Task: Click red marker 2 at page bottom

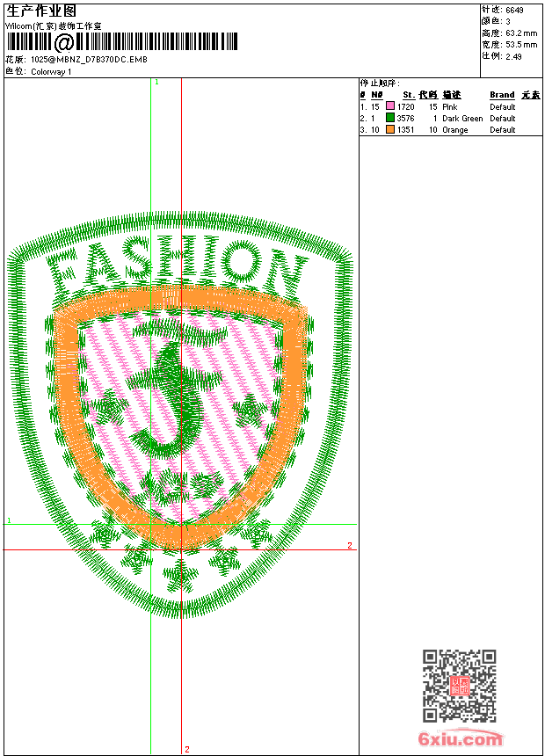Action: [186, 749]
